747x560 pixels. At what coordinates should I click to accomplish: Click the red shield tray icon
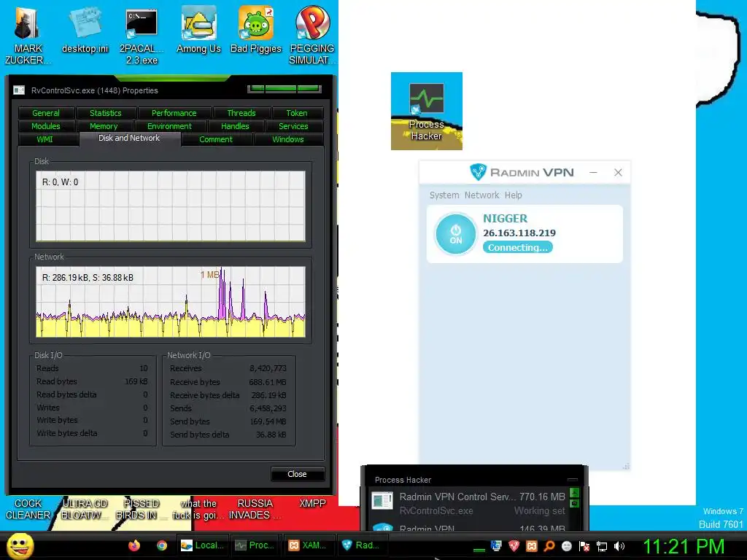coord(514,545)
